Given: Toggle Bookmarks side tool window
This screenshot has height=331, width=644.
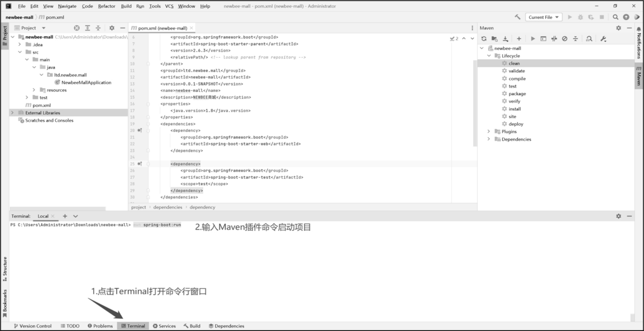Looking at the screenshot, I should pos(5,303).
